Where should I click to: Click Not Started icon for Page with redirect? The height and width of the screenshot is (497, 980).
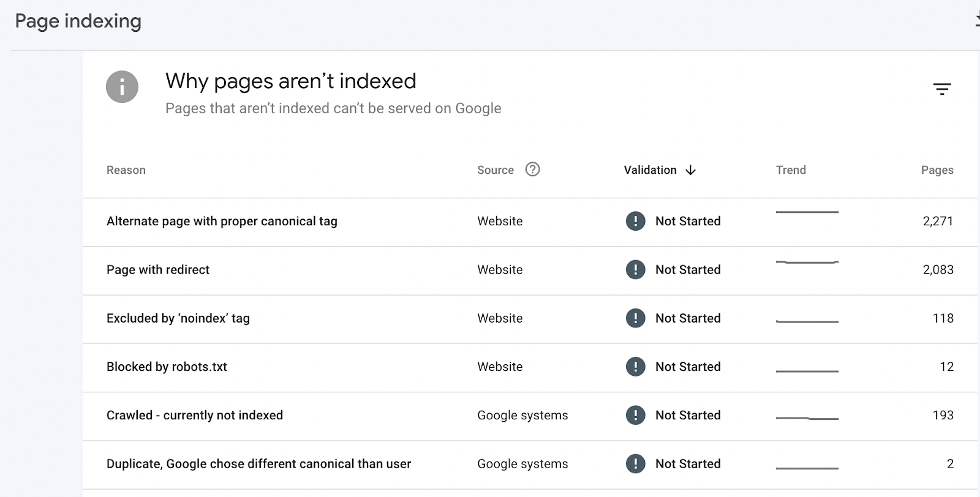[x=635, y=269]
